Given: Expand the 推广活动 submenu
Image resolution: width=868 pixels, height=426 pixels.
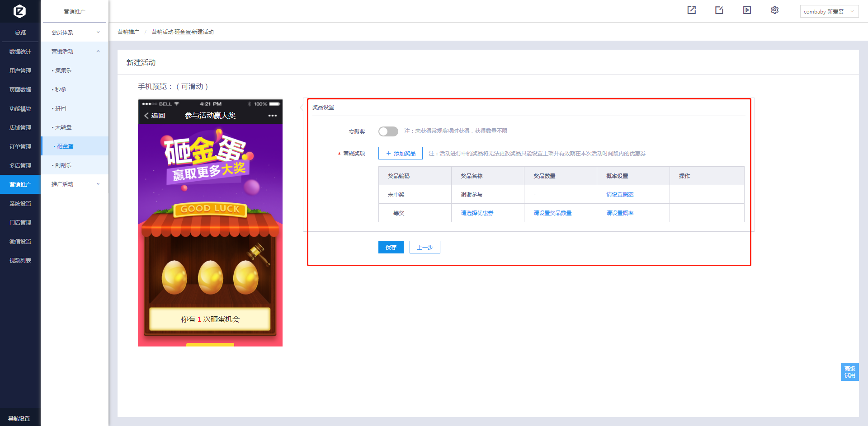Looking at the screenshot, I should (75, 184).
